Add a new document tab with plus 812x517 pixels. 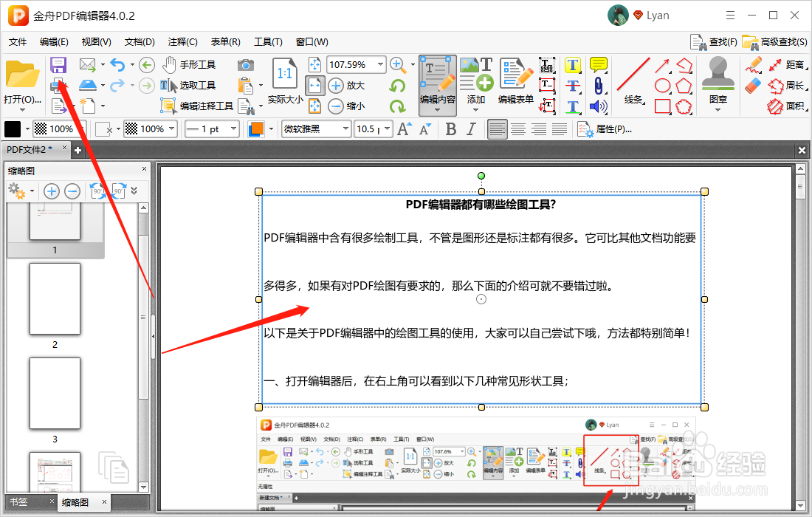tap(78, 150)
